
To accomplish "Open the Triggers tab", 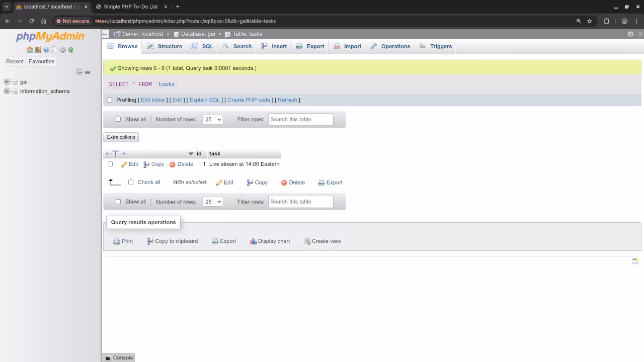I will click(436, 46).
